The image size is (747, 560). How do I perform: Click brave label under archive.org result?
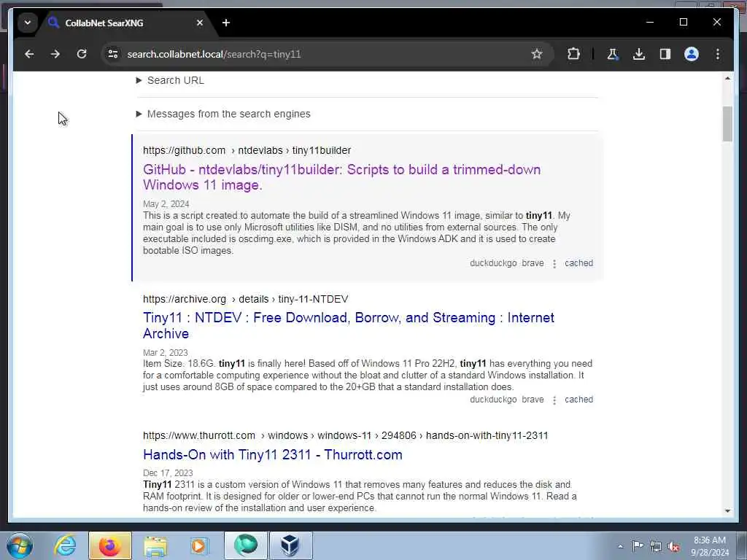pos(533,400)
